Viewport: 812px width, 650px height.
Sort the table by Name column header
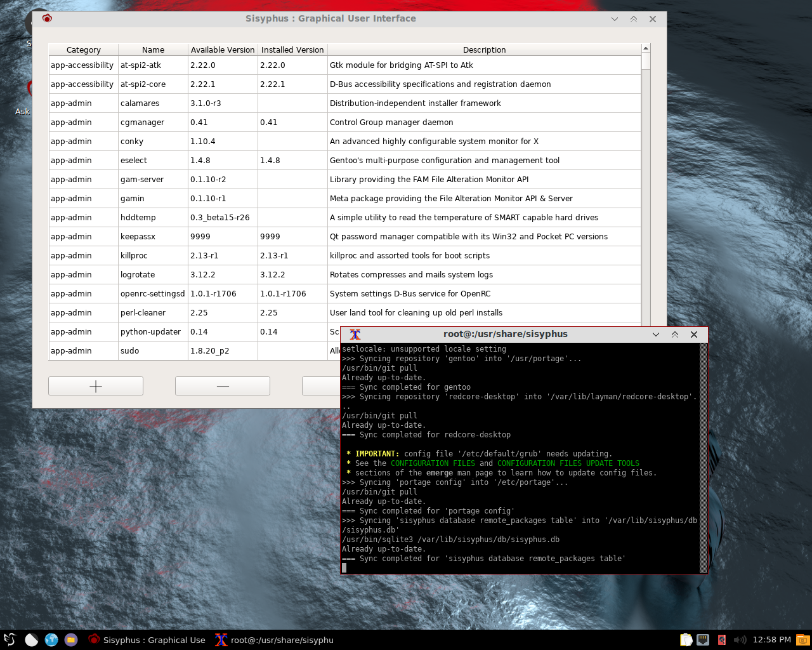coord(154,50)
